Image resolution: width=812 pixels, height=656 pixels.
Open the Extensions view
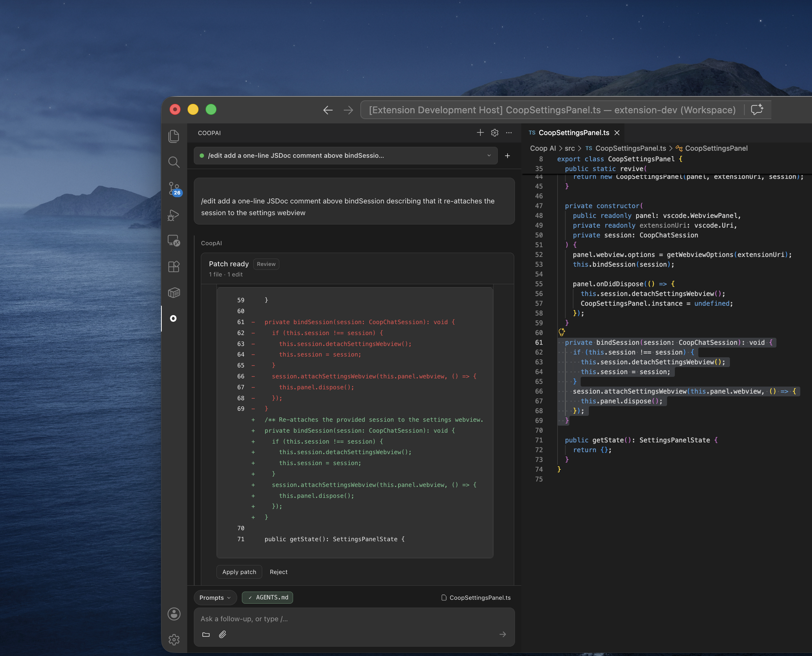[174, 267]
